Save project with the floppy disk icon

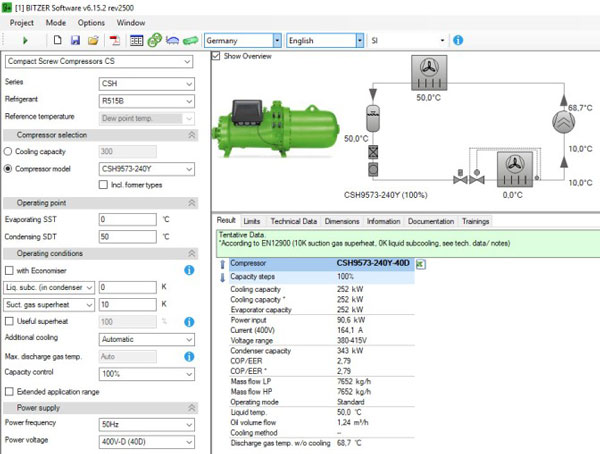coord(75,40)
